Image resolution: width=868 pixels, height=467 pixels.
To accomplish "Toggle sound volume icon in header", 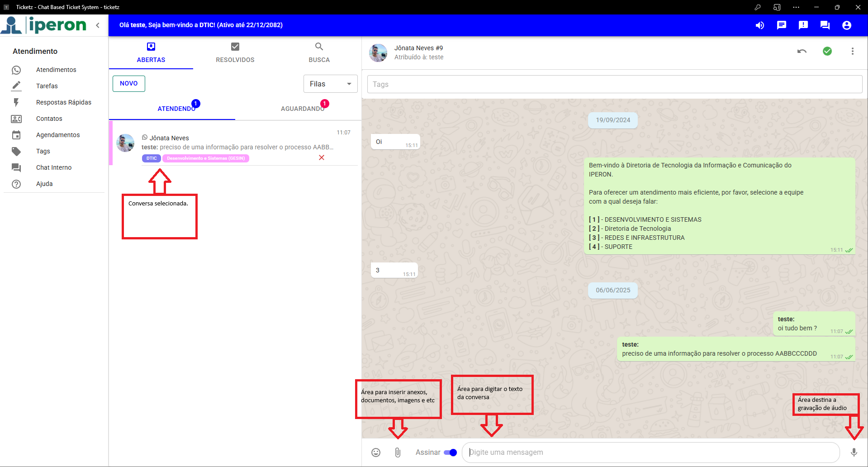I will click(x=760, y=25).
